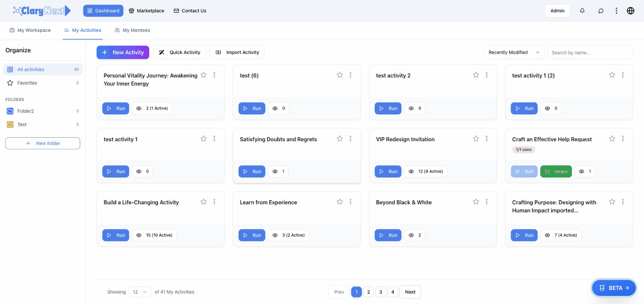Open the notifications bell icon
Screen dimensions: 644x304
[x=582, y=11]
